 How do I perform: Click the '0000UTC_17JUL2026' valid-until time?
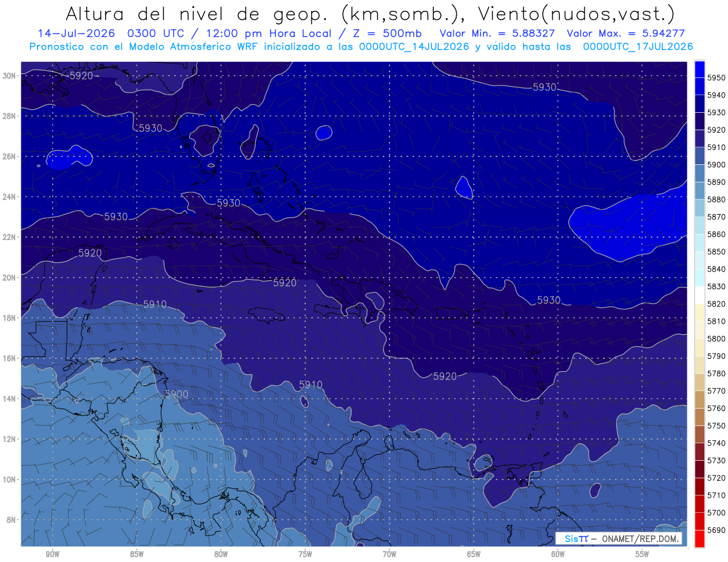(x=638, y=46)
